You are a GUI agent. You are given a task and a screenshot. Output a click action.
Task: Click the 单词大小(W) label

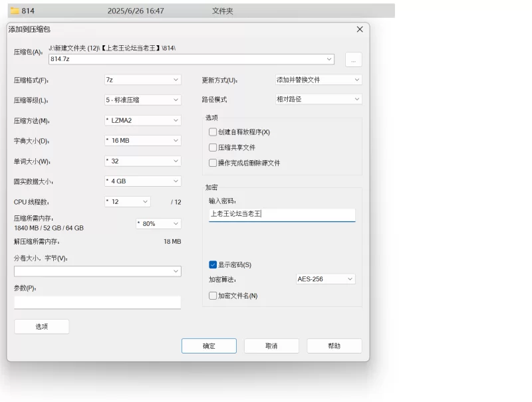[x=32, y=161]
